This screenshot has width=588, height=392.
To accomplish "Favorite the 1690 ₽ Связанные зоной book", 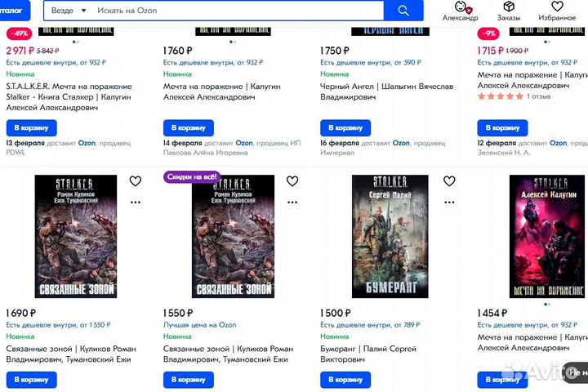I will 136,181.
